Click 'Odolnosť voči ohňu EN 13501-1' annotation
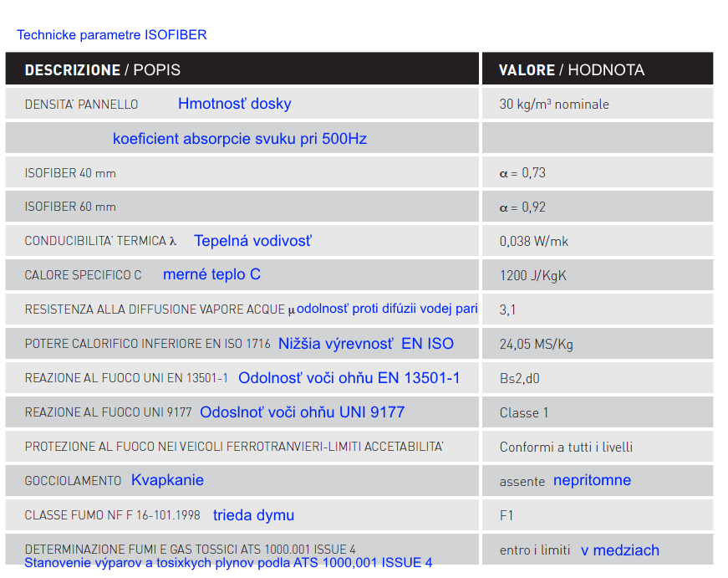The width and height of the screenshot is (728, 578). [x=349, y=378]
